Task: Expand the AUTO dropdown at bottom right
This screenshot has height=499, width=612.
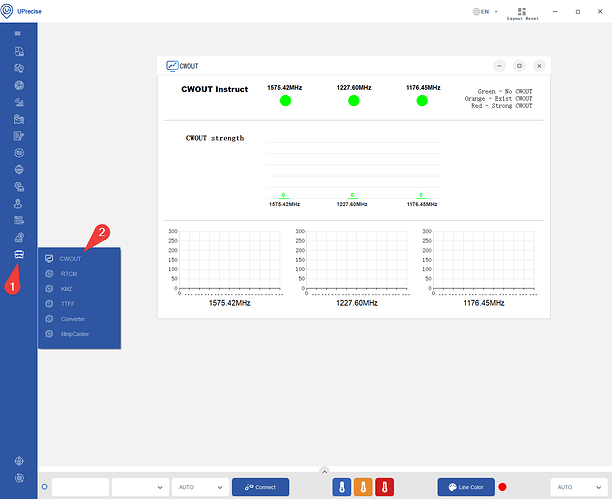Action: [578, 487]
